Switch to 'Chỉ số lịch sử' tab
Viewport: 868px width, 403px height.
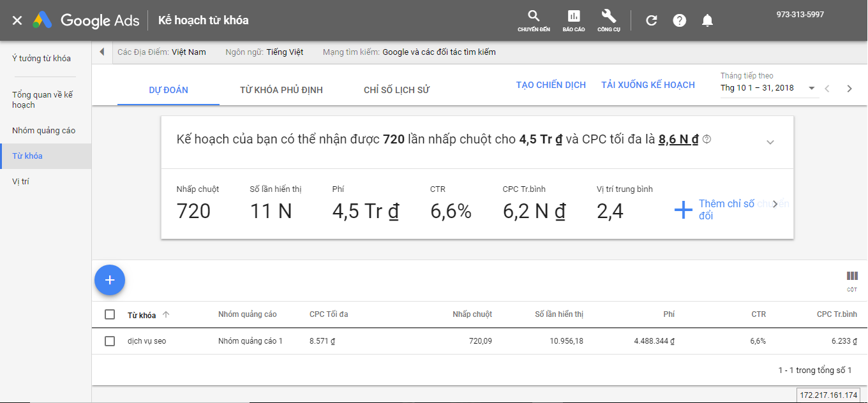(x=396, y=90)
